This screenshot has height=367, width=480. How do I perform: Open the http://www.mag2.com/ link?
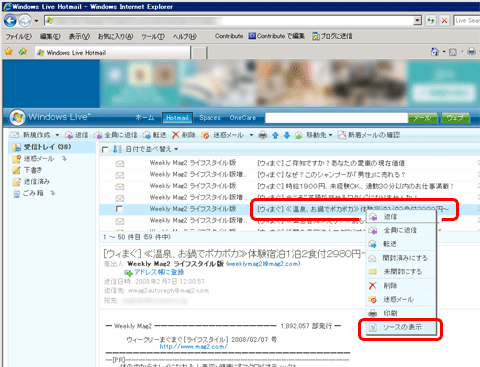(x=193, y=347)
